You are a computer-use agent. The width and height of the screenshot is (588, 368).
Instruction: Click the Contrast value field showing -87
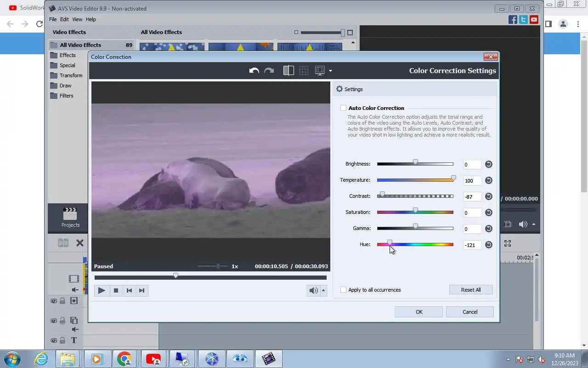tap(472, 197)
